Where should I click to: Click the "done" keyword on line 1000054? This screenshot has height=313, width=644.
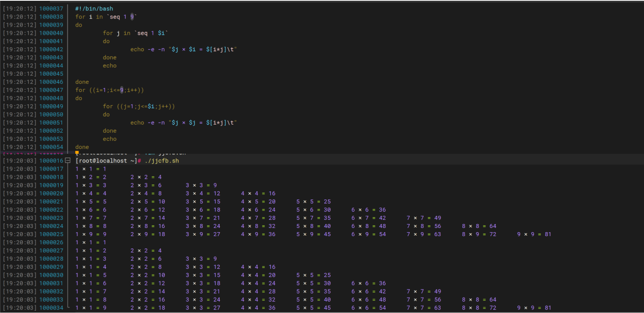82,147
